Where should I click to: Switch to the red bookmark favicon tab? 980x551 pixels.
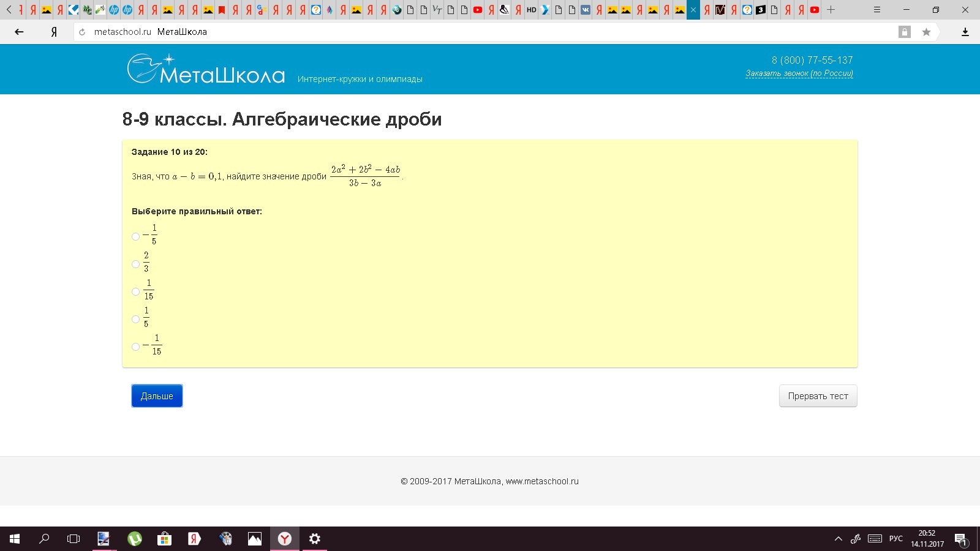(x=222, y=10)
